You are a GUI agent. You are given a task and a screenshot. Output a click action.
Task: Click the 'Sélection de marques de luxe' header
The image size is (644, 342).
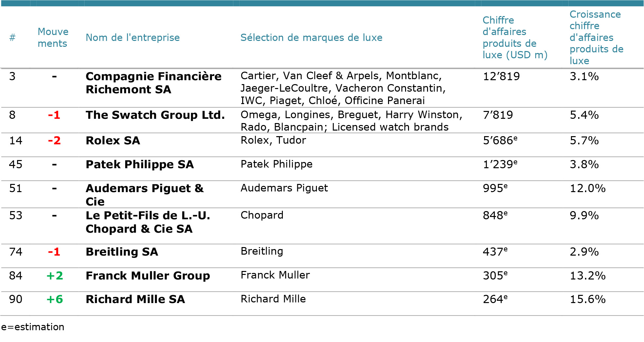click(x=311, y=38)
